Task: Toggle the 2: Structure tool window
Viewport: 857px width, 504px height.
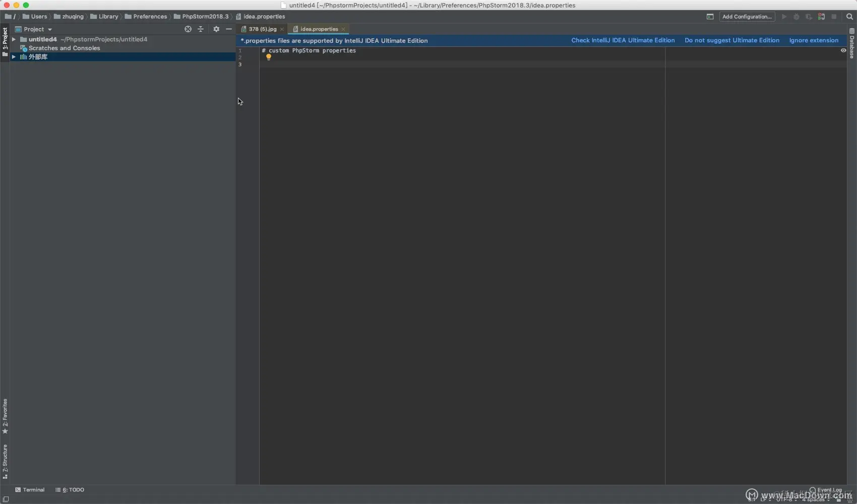Action: tap(5, 461)
